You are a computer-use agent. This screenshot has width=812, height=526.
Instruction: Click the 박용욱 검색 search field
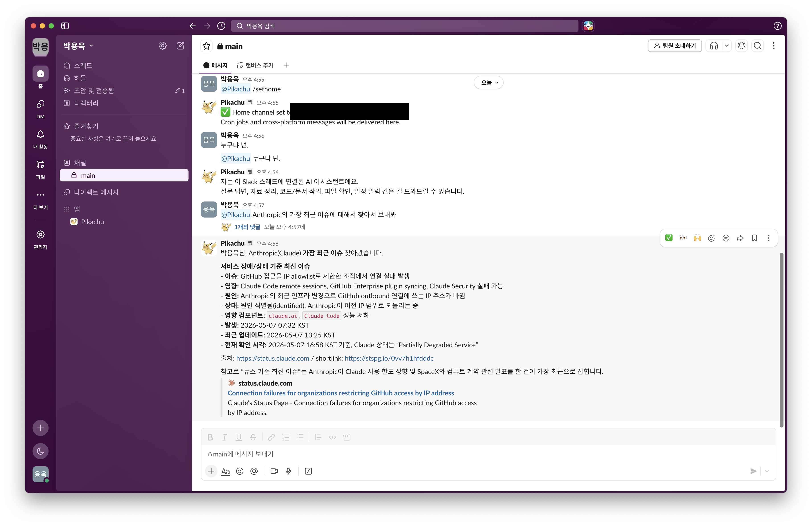[405, 26]
